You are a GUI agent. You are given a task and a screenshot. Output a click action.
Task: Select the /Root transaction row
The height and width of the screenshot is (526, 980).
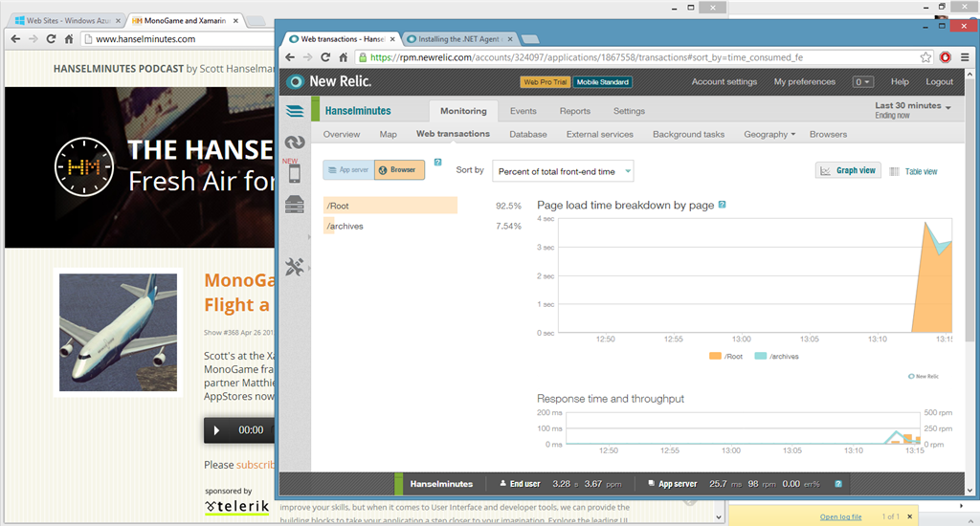point(422,206)
